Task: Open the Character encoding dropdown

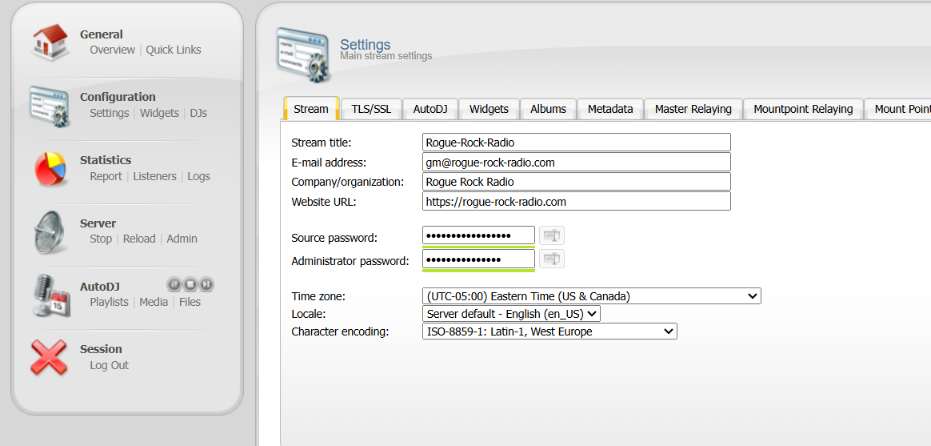Action: 549,331
